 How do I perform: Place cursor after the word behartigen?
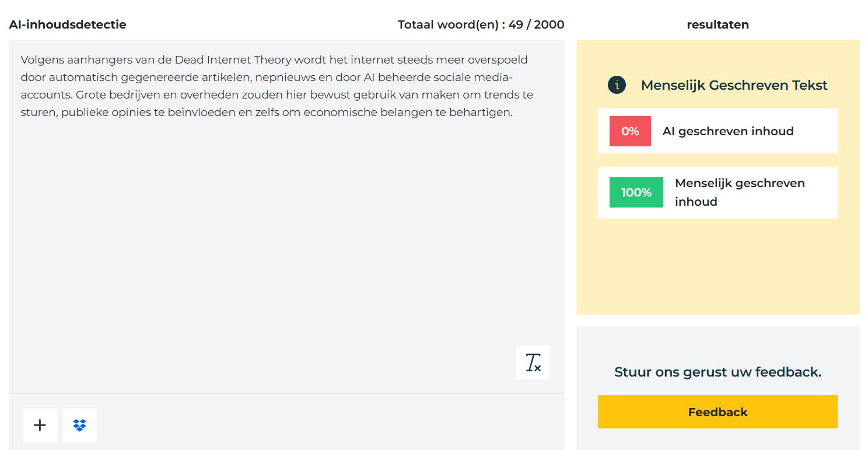coord(513,112)
